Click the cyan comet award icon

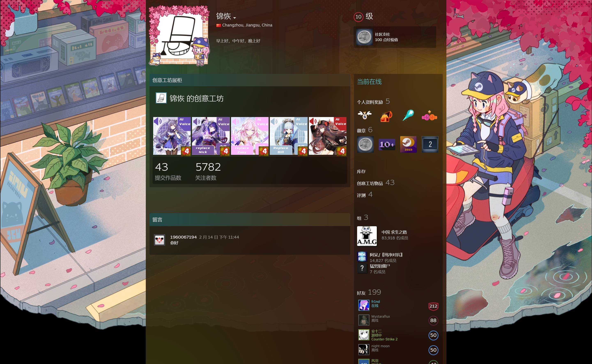tap(408, 115)
